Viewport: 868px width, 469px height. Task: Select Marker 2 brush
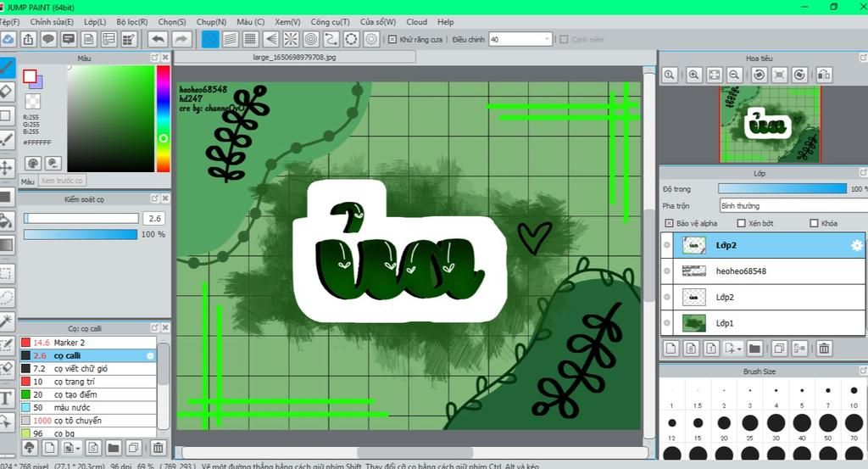[88, 342]
